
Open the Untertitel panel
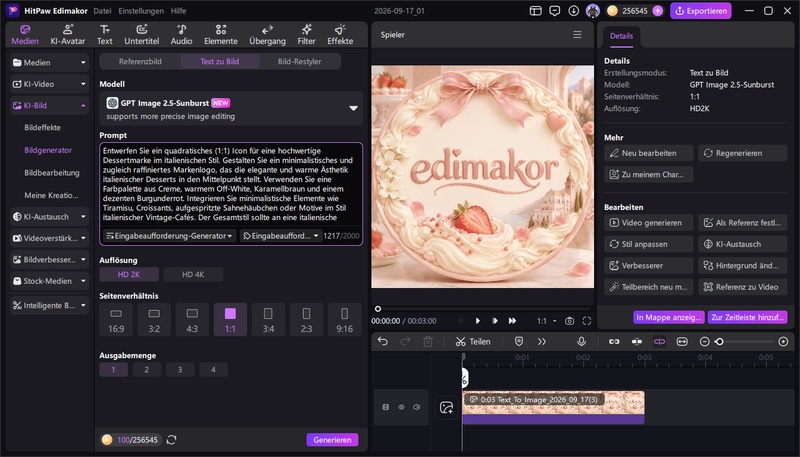(142, 35)
